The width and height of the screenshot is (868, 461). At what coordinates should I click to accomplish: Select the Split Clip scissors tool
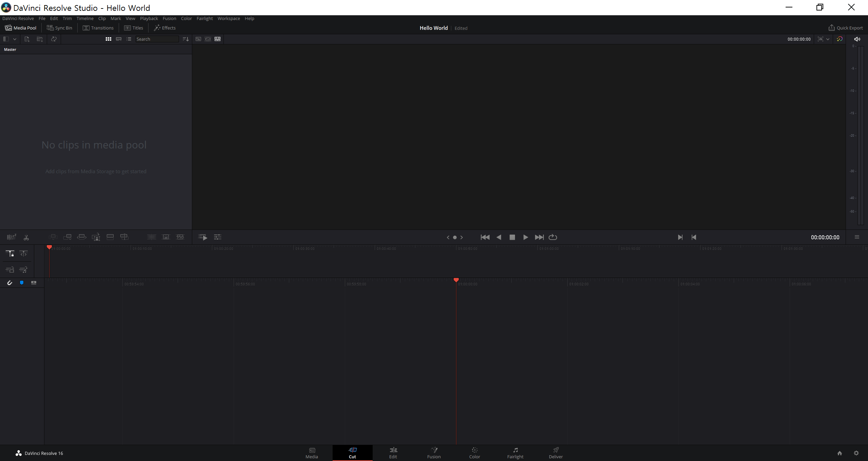coord(26,237)
